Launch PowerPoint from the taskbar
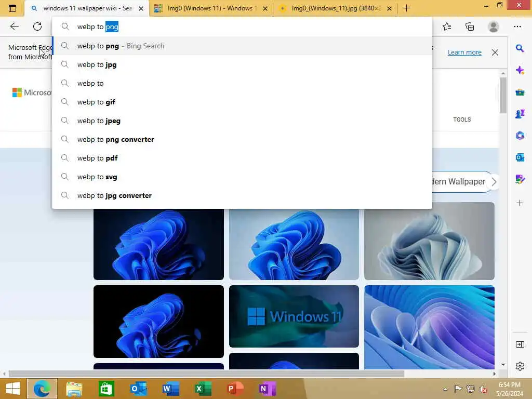 235,389
